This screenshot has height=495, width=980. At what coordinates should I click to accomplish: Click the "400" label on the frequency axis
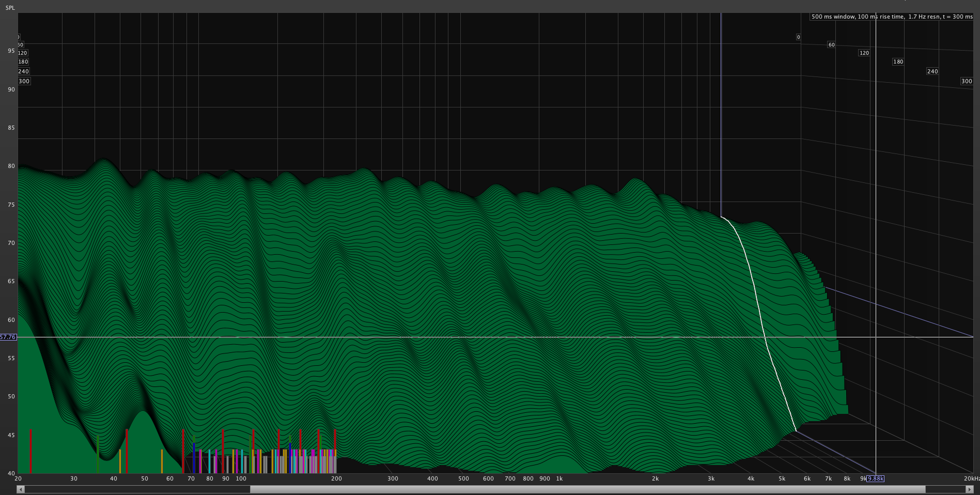[432, 478]
